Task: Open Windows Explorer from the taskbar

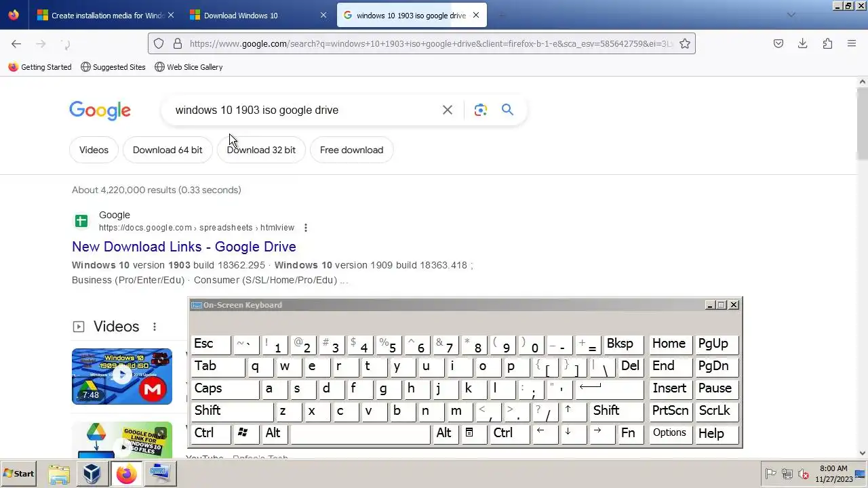Action: click(59, 474)
